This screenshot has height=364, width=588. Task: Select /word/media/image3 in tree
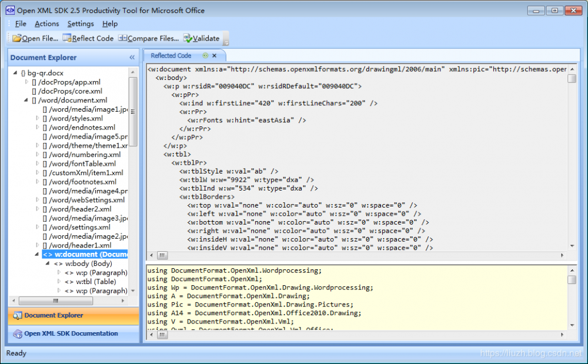[x=85, y=218]
